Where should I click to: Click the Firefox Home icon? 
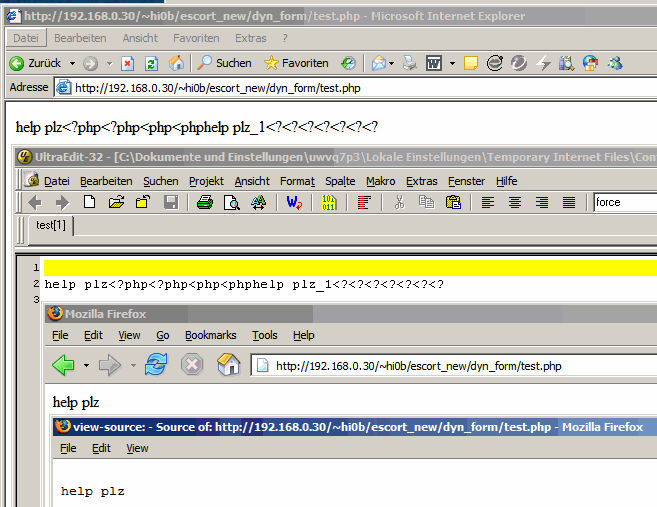pyautogui.click(x=228, y=365)
